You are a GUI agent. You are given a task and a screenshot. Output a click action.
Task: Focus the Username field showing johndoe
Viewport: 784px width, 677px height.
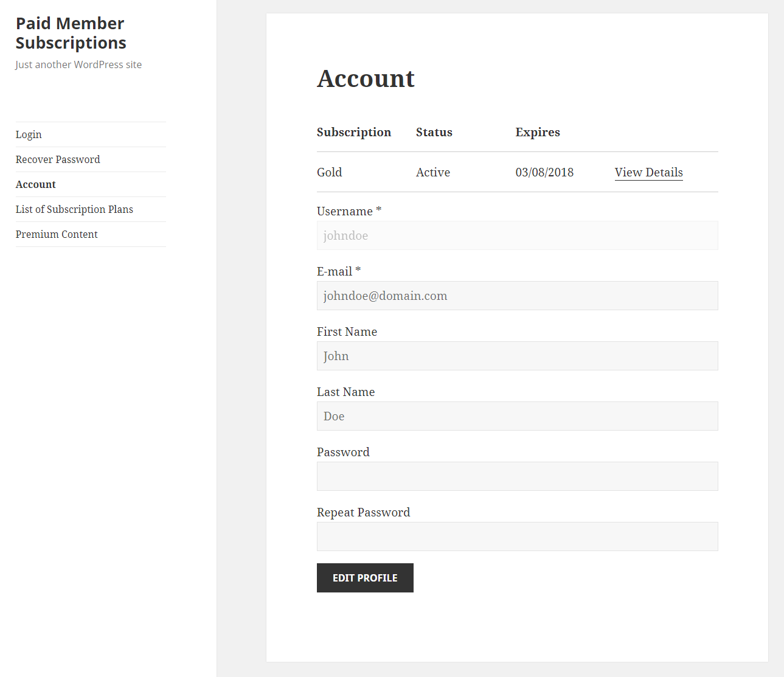pos(517,235)
